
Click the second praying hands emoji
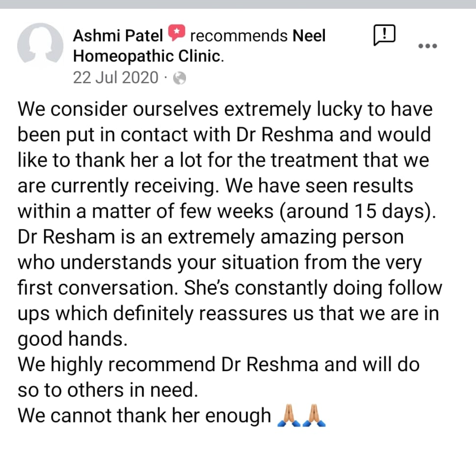pos(315,416)
